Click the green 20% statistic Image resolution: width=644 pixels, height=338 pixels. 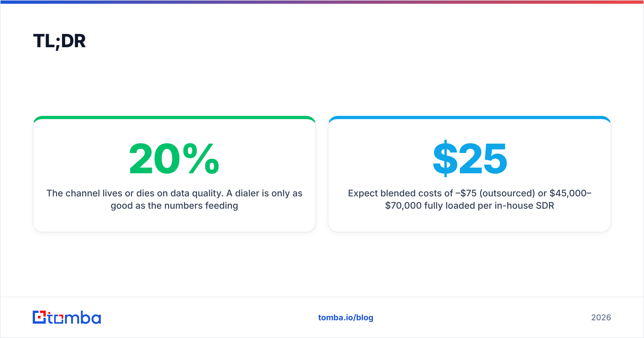(x=174, y=159)
